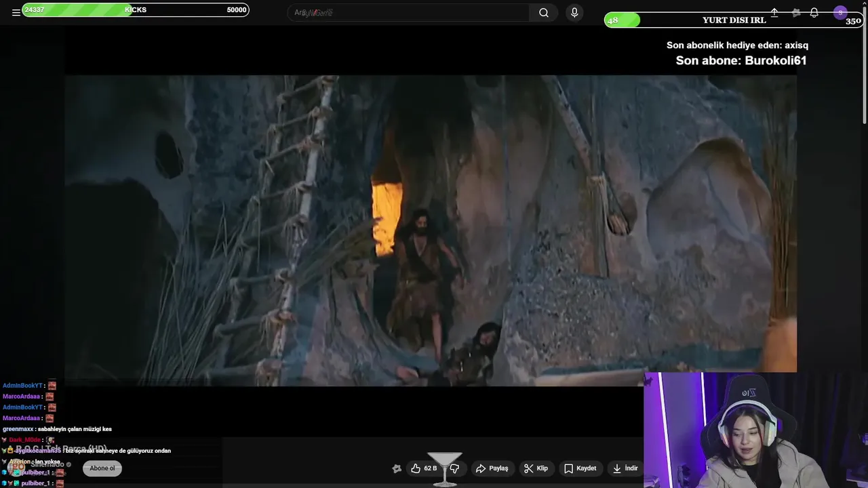Open the hamburger guide menu

(x=16, y=12)
